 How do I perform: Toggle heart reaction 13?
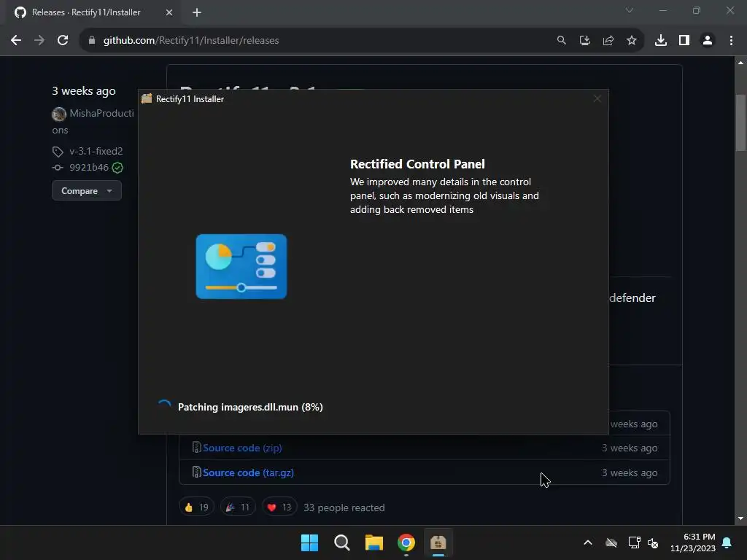point(279,507)
